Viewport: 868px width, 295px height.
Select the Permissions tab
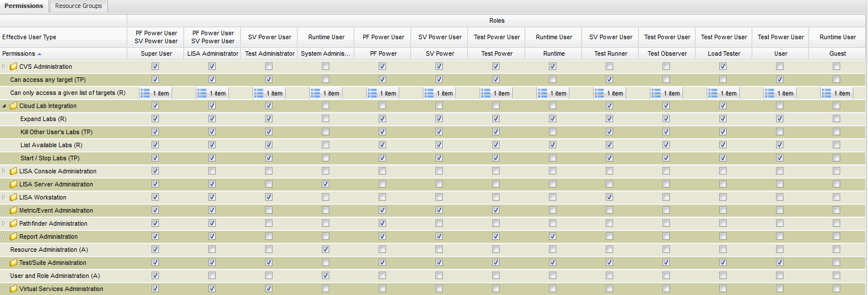tap(24, 6)
